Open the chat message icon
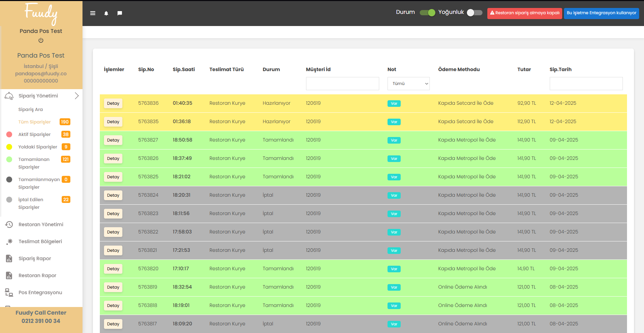The image size is (644, 333). click(120, 13)
